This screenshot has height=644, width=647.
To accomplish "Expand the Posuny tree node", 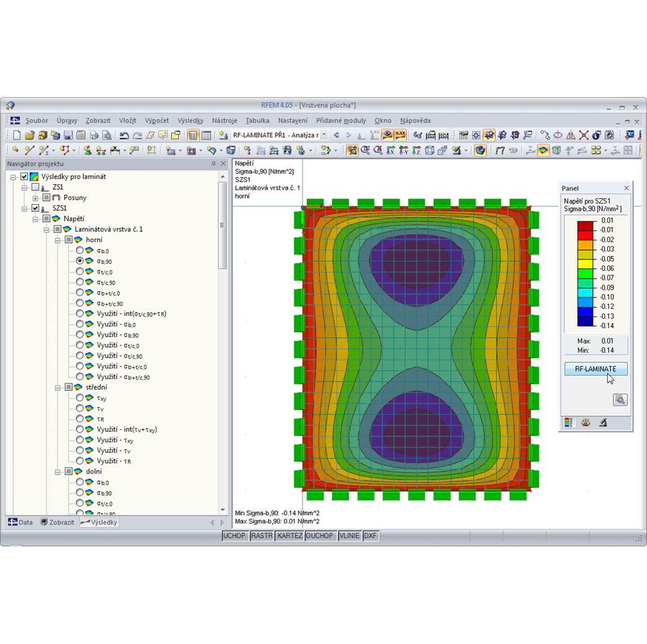I will coord(35,198).
